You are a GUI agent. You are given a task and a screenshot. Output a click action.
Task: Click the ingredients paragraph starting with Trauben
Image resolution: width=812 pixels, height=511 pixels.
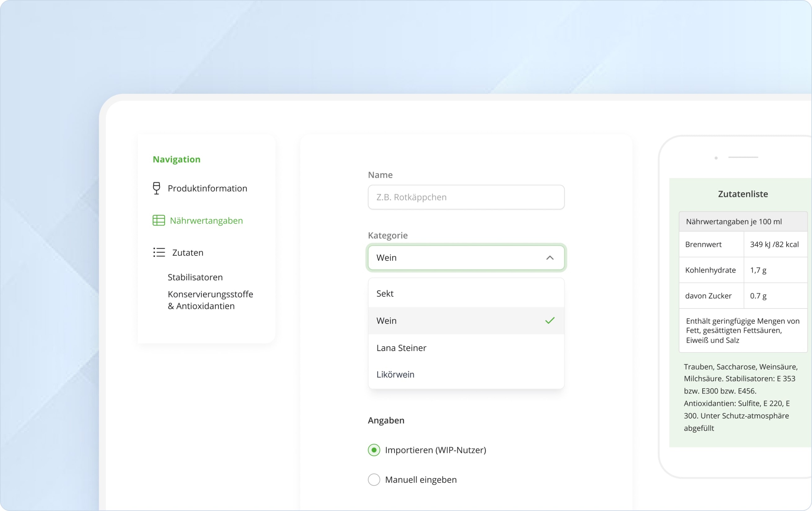click(741, 397)
